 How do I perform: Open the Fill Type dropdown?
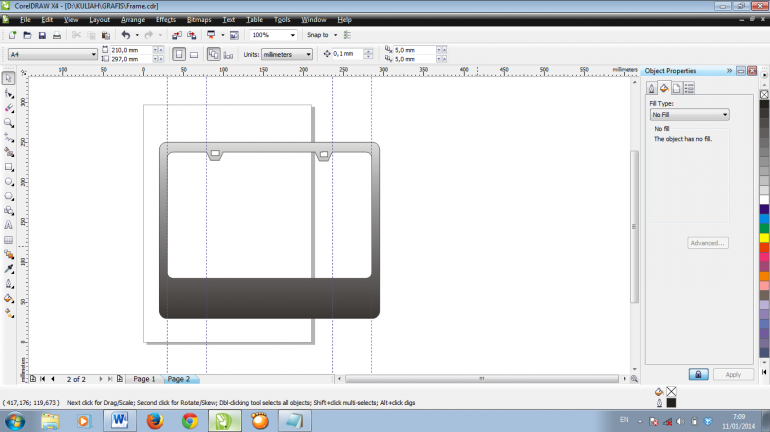click(x=689, y=114)
